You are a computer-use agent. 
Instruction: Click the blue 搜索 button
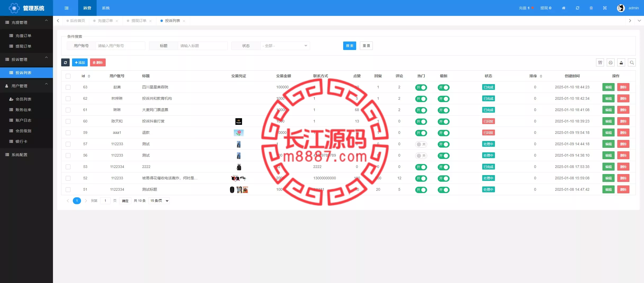click(350, 46)
